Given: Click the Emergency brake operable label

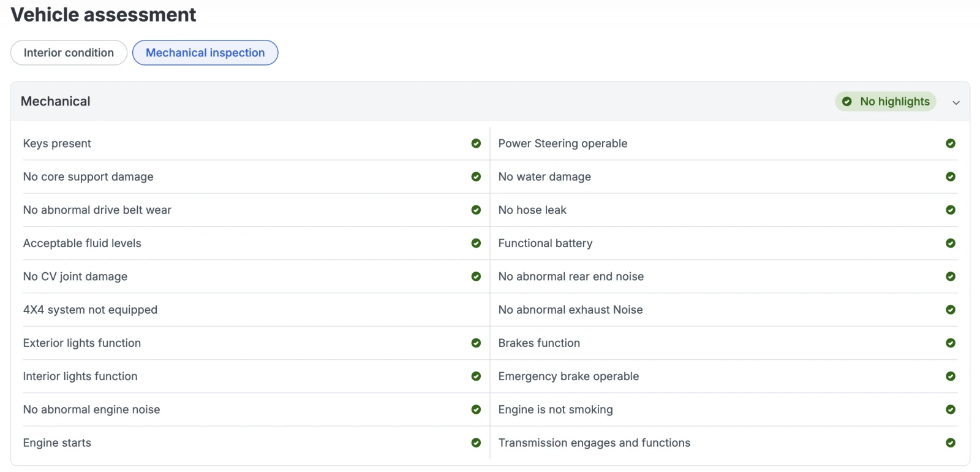Looking at the screenshot, I should click(x=568, y=376).
